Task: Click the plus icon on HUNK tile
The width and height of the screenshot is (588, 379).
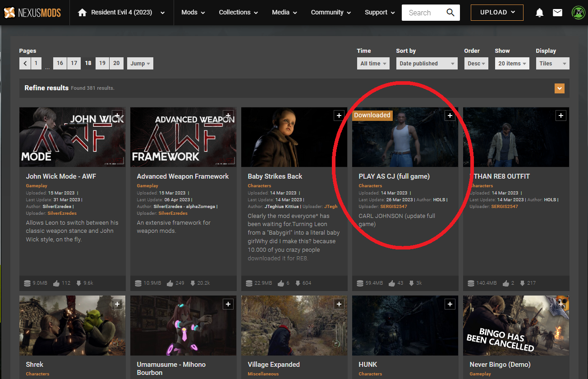Action: (450, 305)
